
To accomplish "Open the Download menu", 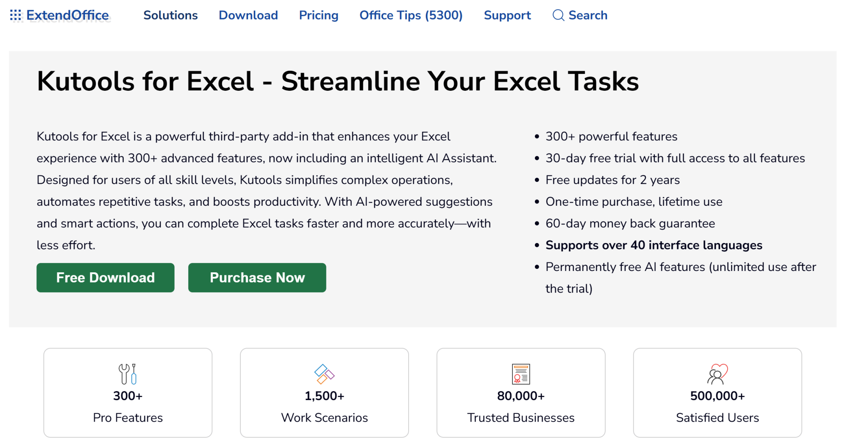I will 248,15.
